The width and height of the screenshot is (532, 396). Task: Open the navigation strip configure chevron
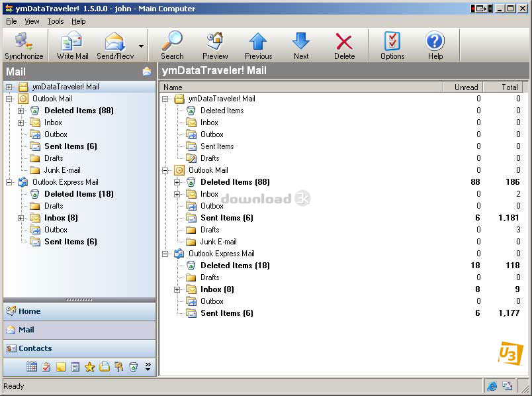pos(148,366)
